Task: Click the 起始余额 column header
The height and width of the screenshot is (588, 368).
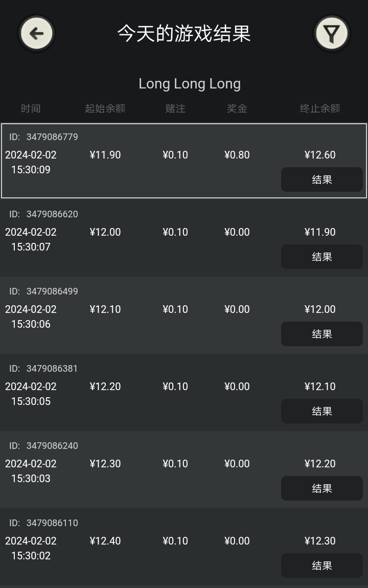Action: pyautogui.click(x=105, y=108)
